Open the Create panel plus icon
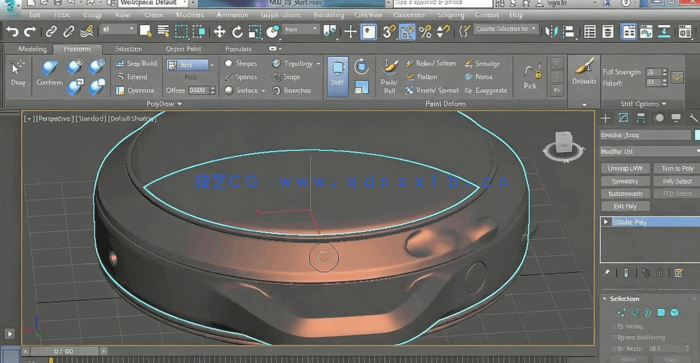The image size is (700, 363). coord(605,118)
